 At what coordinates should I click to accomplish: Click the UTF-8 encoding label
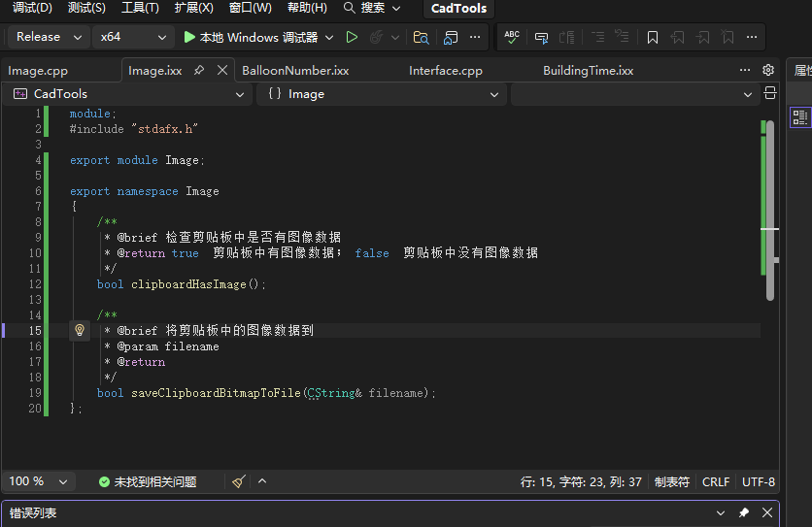pos(759,481)
